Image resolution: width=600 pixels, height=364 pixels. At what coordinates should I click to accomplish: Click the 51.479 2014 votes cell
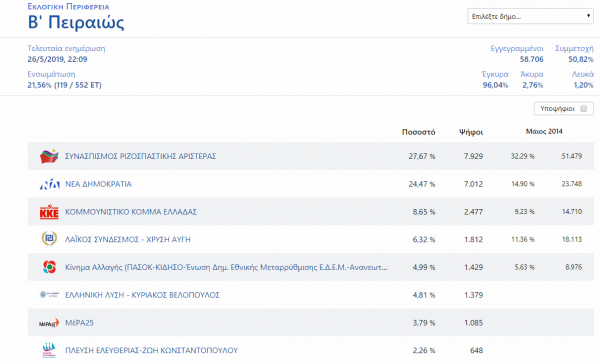(572, 156)
